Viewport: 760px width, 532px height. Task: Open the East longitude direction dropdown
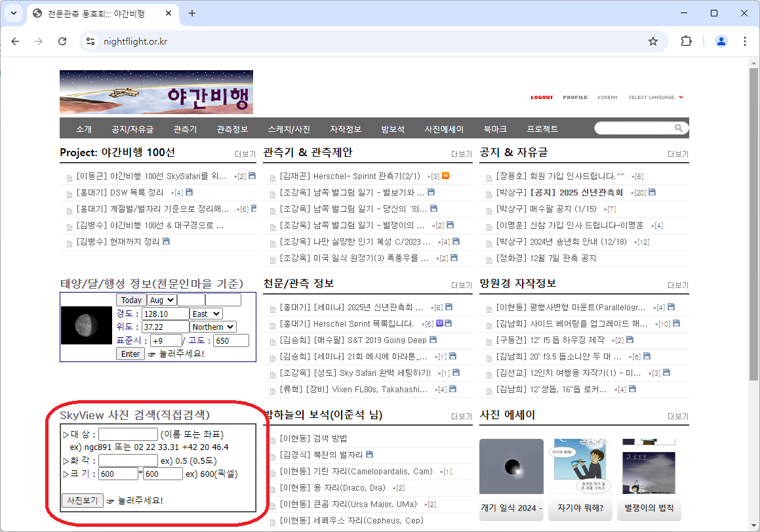tap(207, 314)
